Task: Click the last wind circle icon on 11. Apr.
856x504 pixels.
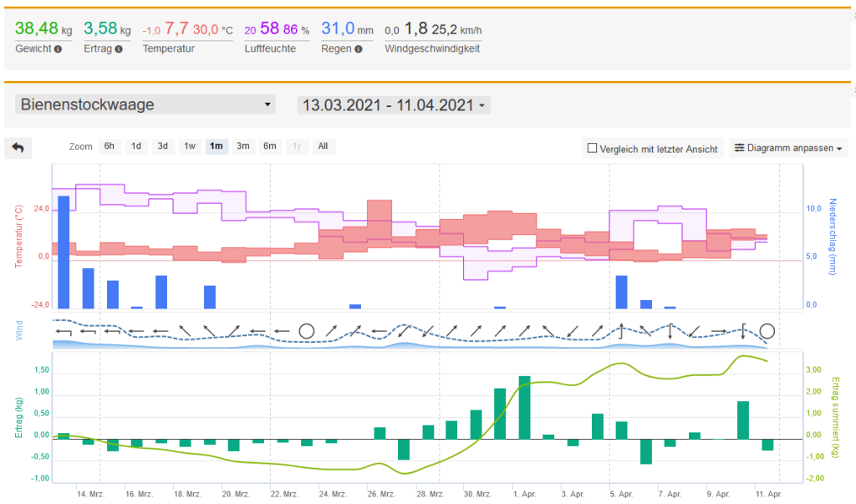Action: pyautogui.click(x=767, y=331)
